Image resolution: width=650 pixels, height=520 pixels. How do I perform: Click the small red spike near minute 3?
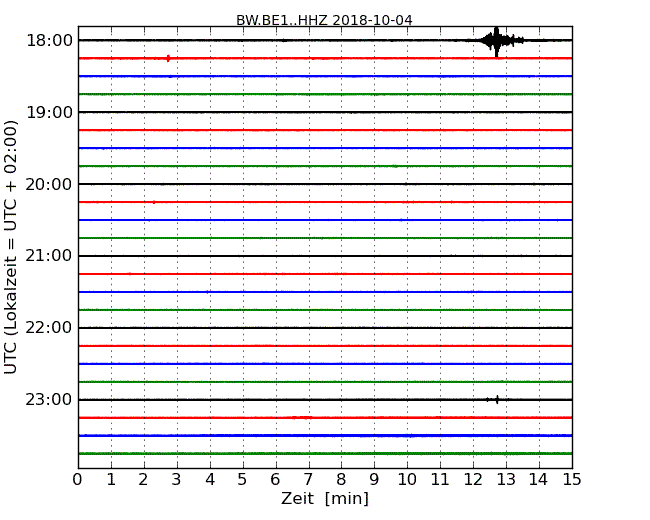(x=168, y=58)
